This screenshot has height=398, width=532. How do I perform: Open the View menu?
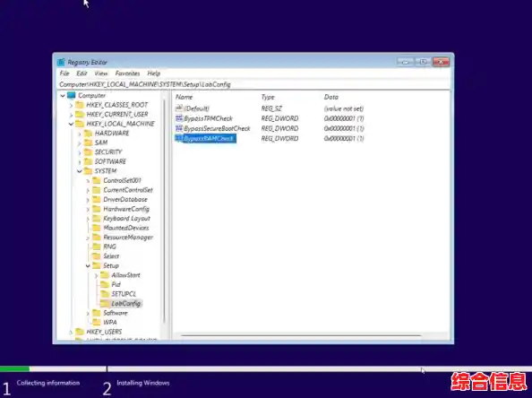tap(101, 74)
